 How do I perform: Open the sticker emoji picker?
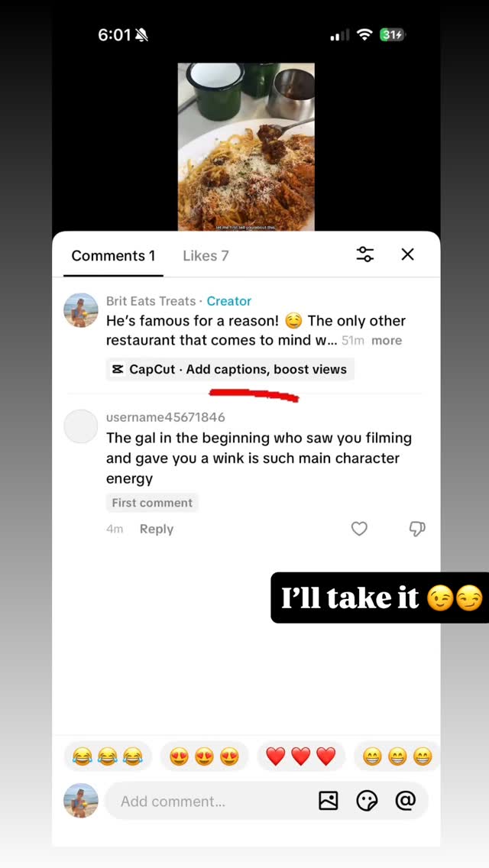click(x=368, y=801)
